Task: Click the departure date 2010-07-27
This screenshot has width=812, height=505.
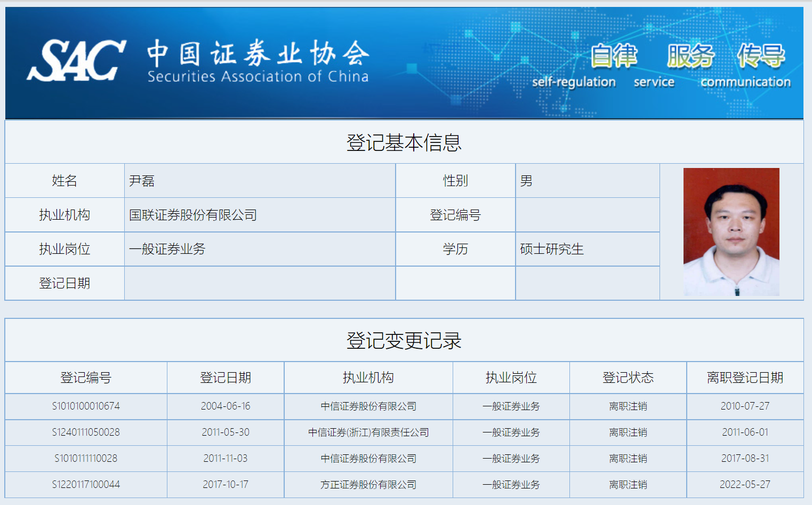Action: click(x=745, y=406)
